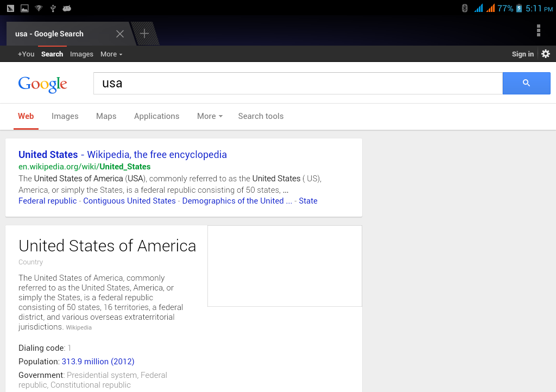Expand the More dropdown beside Applications

pyautogui.click(x=210, y=116)
